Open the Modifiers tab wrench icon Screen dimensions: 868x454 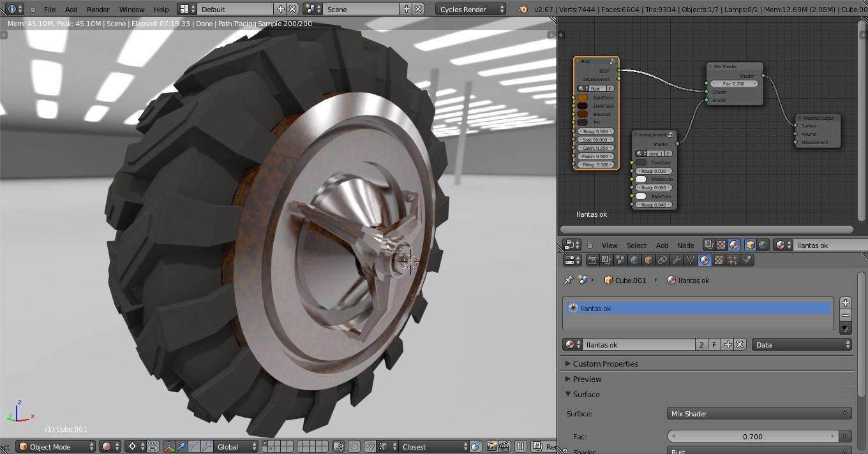pos(677,260)
